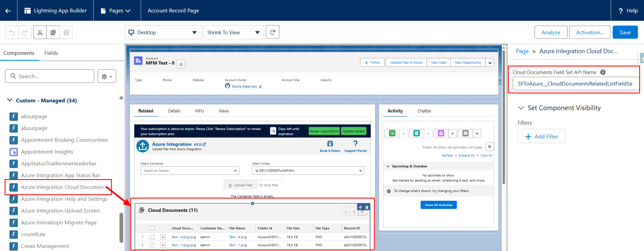Focus the component Search box

click(49, 76)
